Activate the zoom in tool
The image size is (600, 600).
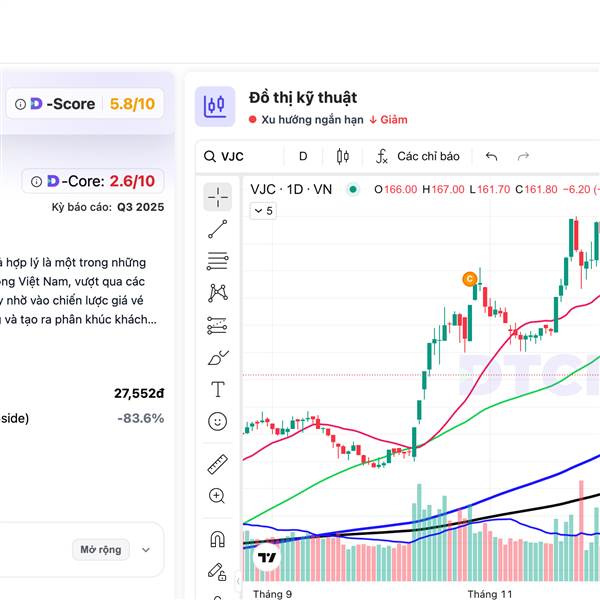[x=217, y=495]
